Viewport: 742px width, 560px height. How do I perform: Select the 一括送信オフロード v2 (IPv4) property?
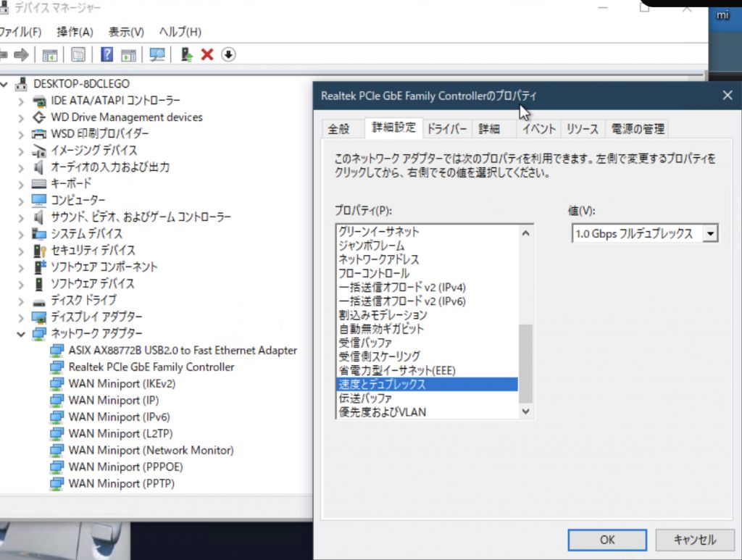427,287
